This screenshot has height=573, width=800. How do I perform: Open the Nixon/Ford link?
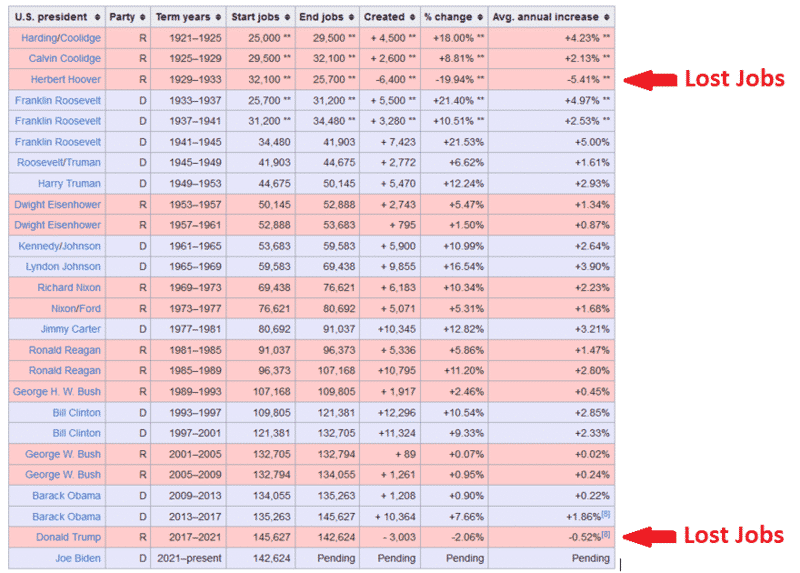pyautogui.click(x=75, y=308)
